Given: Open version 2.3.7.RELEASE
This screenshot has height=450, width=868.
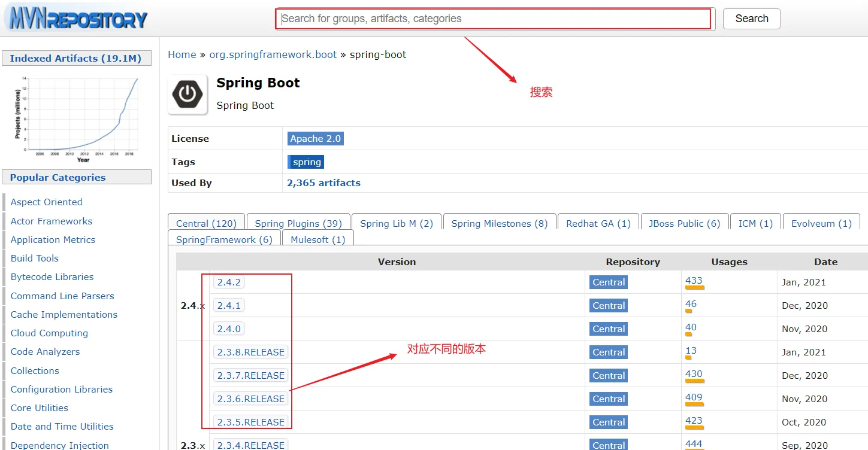Looking at the screenshot, I should coord(250,376).
